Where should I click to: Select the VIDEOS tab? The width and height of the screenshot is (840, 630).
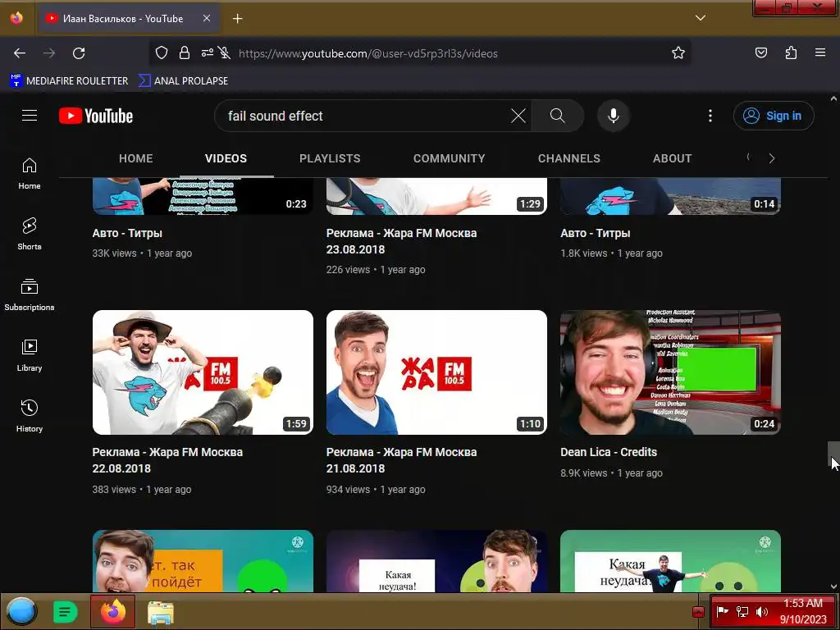point(226,158)
